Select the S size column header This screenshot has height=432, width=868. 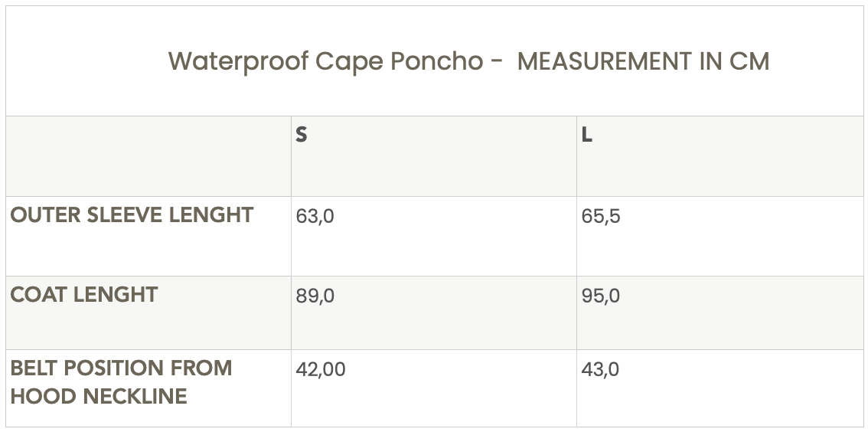[x=302, y=135]
